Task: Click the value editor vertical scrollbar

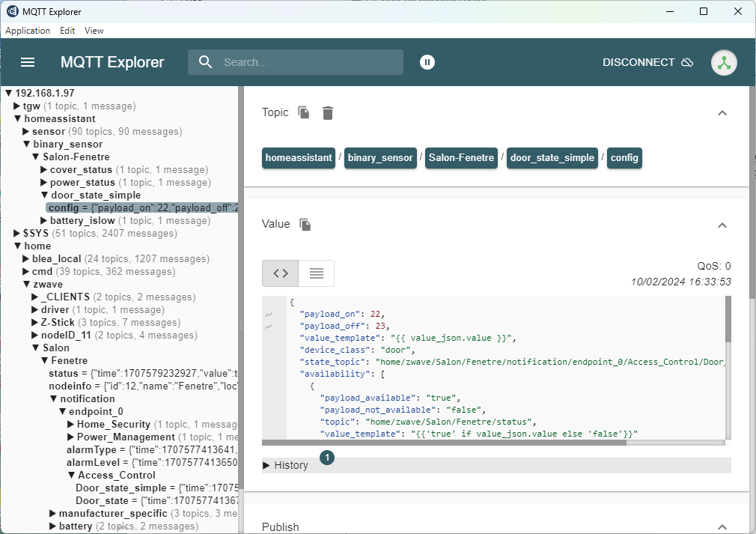Action: (728, 319)
